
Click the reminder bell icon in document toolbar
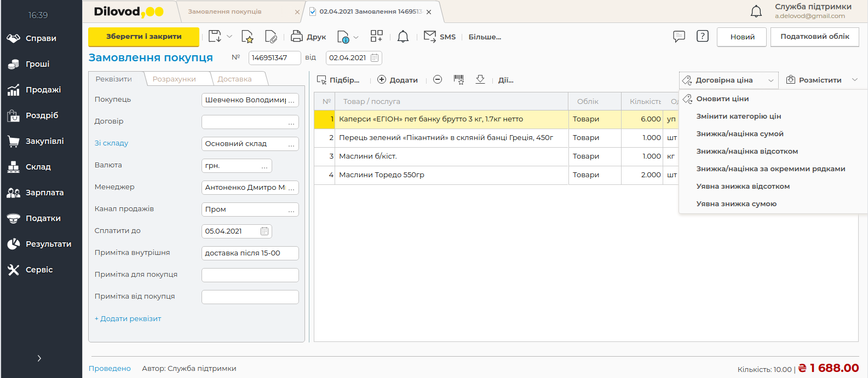(403, 37)
